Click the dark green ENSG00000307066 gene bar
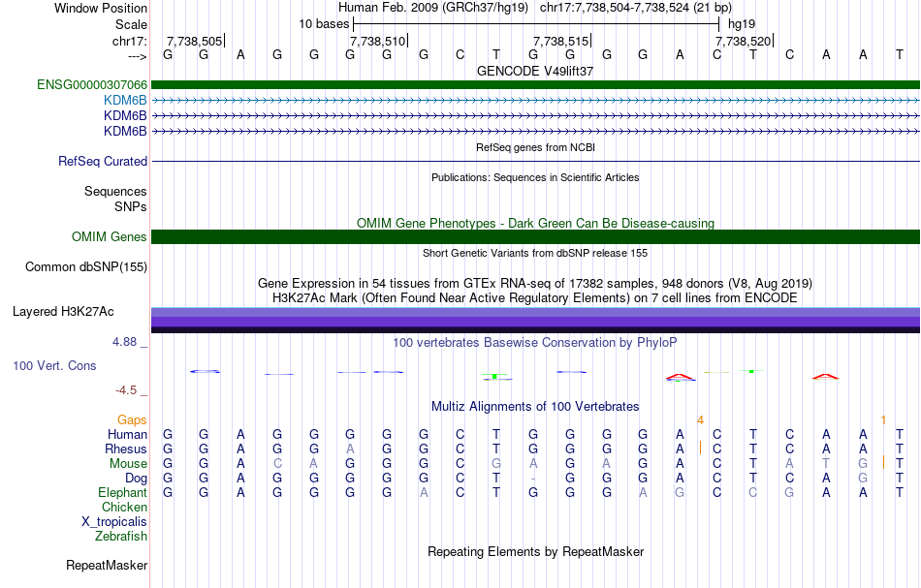Image resolution: width=921 pixels, height=588 pixels. click(x=535, y=85)
